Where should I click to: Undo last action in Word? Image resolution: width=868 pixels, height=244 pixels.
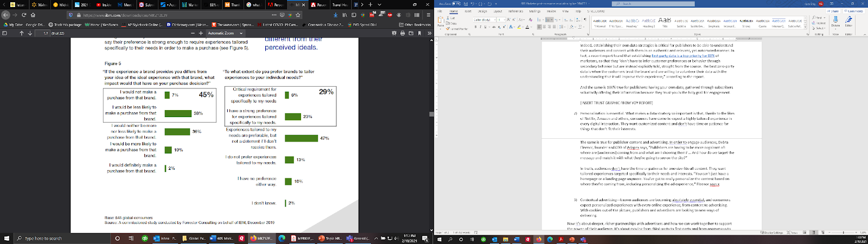pos(473,4)
